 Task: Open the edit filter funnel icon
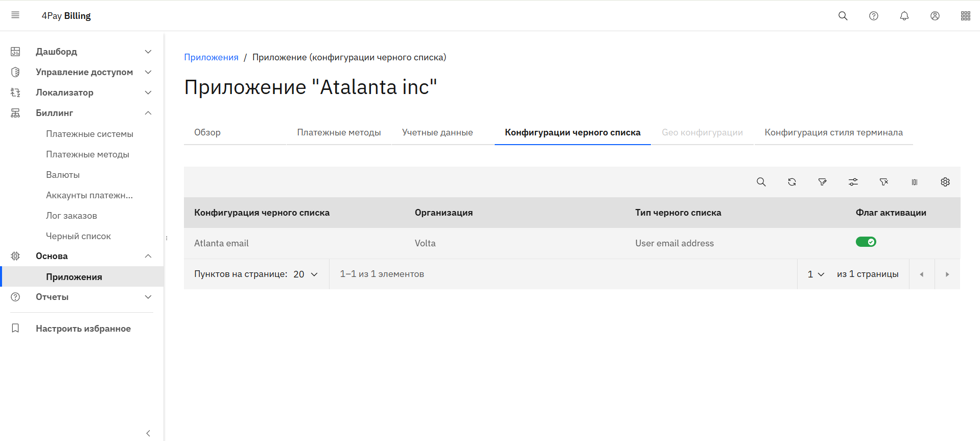coord(822,182)
